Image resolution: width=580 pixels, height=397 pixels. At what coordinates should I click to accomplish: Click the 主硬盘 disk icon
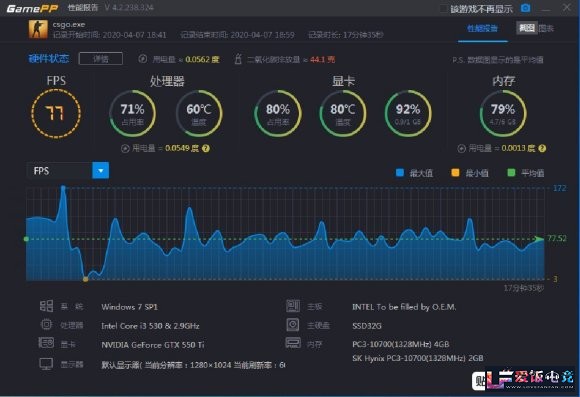(293, 324)
